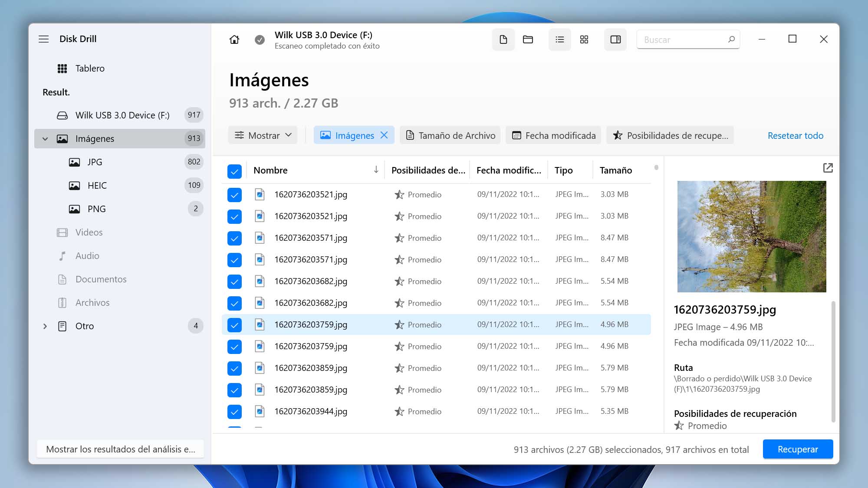Click the magnifier search icon
The width and height of the screenshot is (868, 488).
point(731,39)
